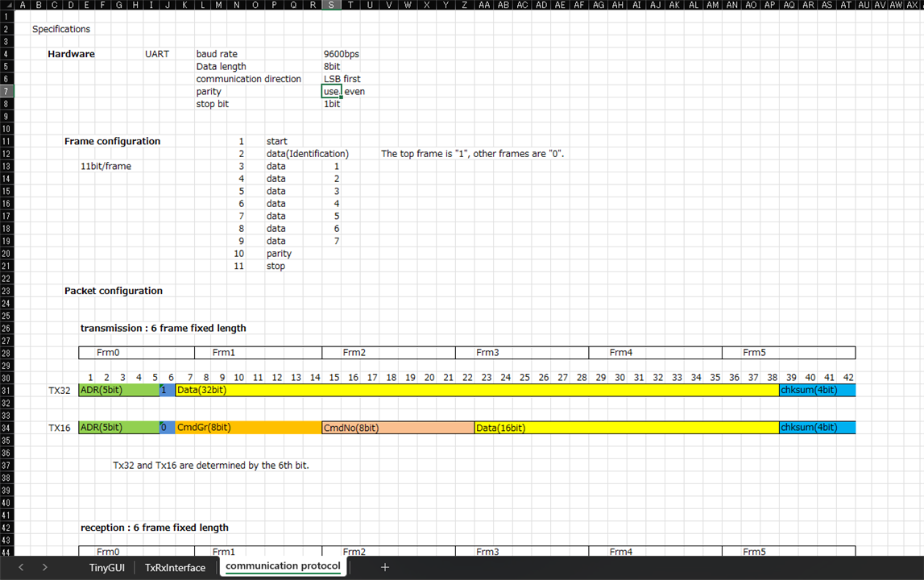Select the Specifications title cell
Viewport: 924px width, 580px height.
[x=61, y=29]
